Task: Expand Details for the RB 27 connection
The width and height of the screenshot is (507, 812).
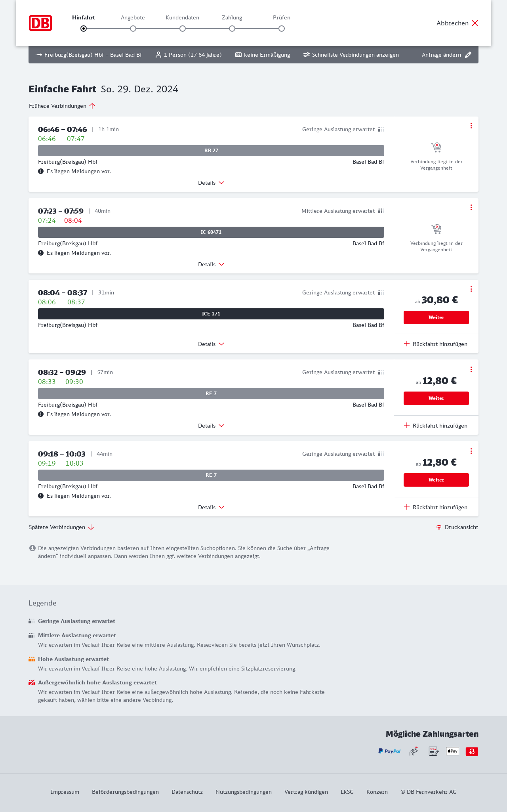Action: (211, 183)
